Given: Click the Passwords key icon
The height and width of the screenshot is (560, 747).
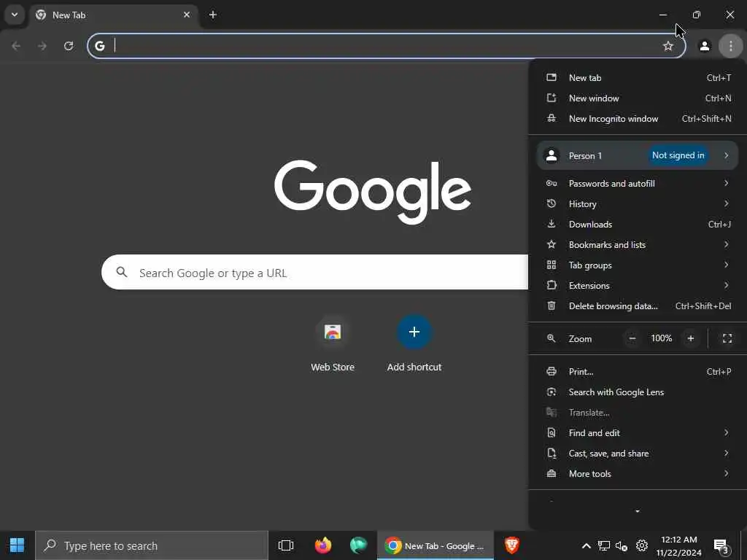Looking at the screenshot, I should click(551, 183).
